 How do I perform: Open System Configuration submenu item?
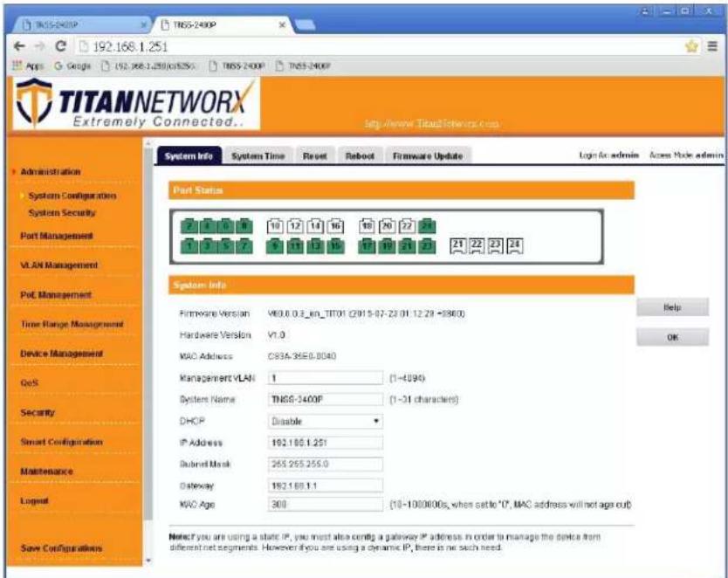(x=72, y=196)
